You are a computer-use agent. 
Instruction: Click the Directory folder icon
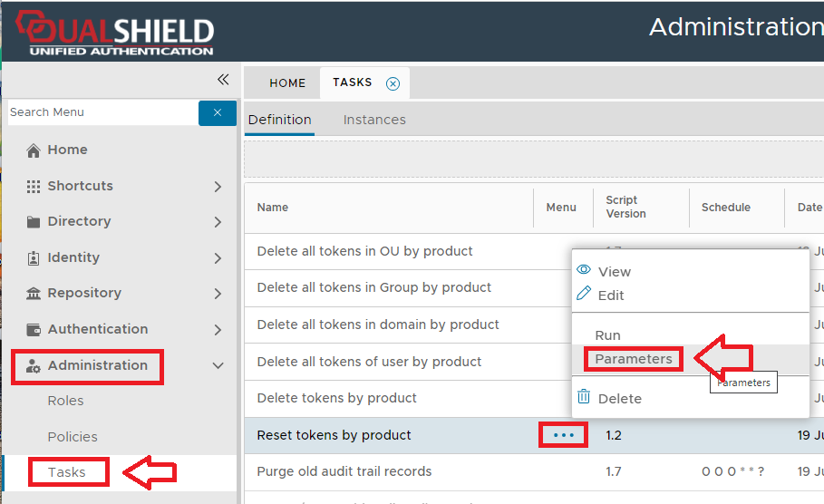click(34, 222)
